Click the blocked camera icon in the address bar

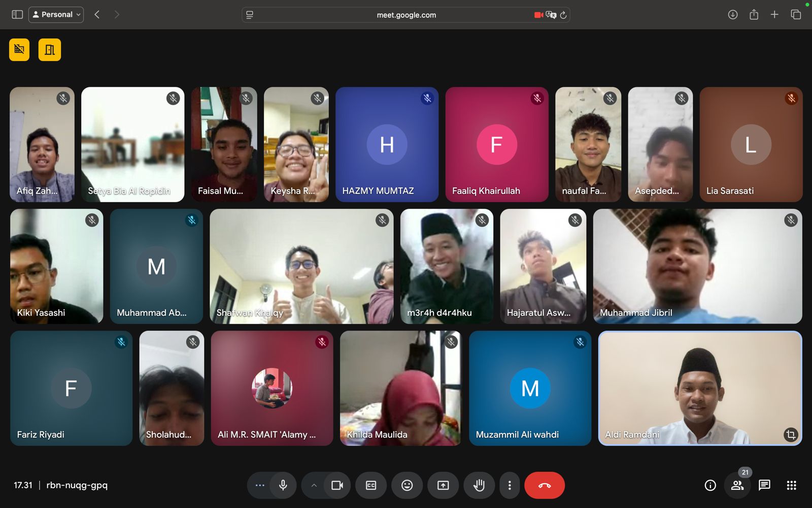click(x=539, y=15)
